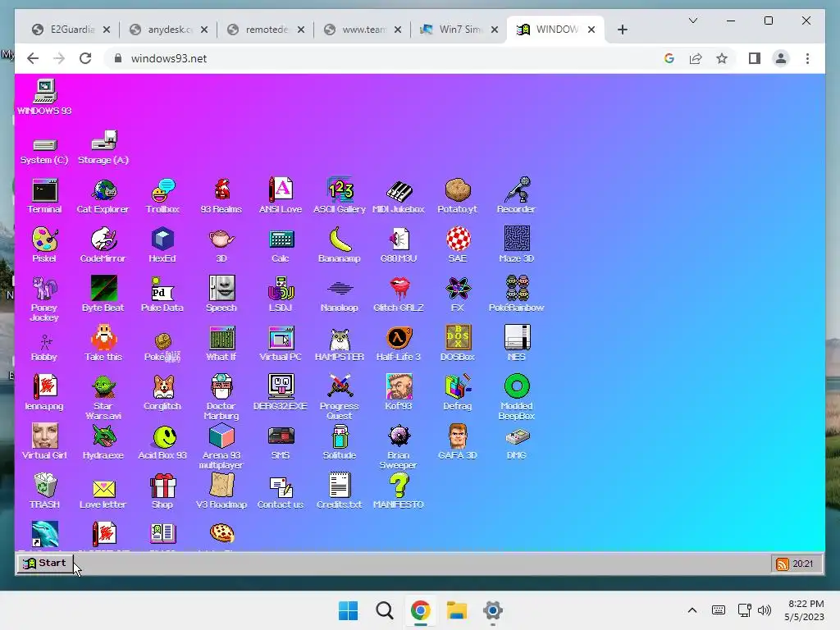Switch to the www.team browser tab
This screenshot has height=630, width=840.
point(363,30)
